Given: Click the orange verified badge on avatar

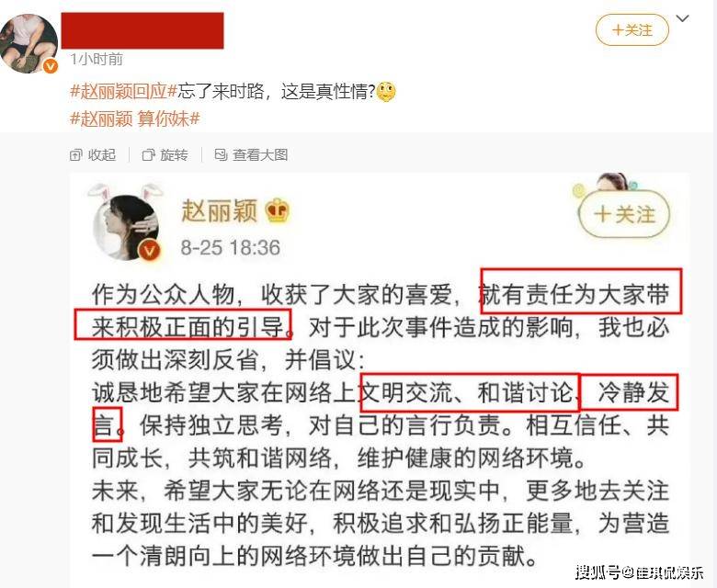Looking at the screenshot, I should click(x=51, y=67).
